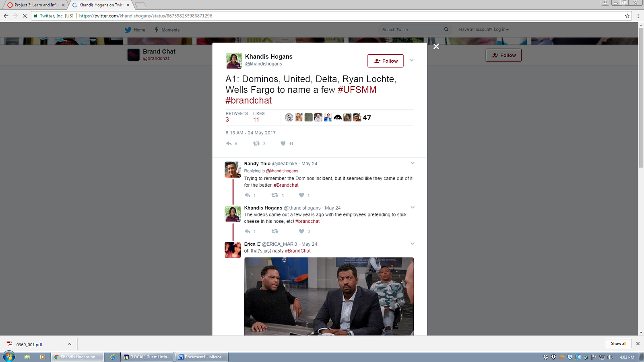Open Windows Explorer from the taskbar

[x=27, y=357]
